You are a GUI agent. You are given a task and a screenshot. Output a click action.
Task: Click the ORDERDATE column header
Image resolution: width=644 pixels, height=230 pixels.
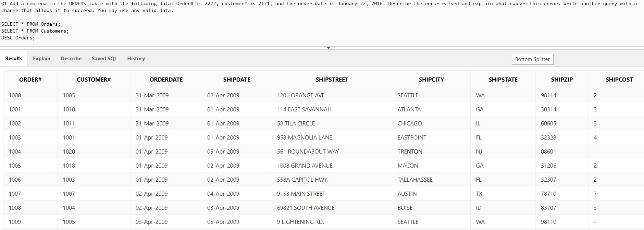pos(166,79)
